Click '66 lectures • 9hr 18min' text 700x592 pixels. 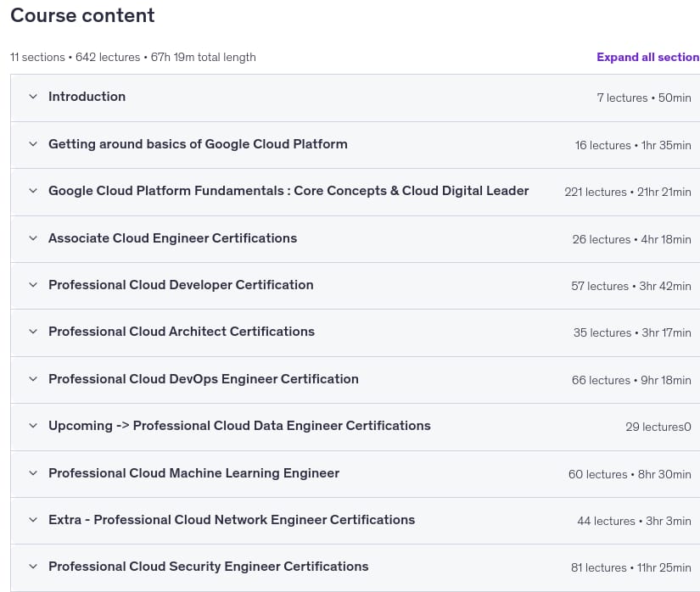pyautogui.click(x=631, y=381)
